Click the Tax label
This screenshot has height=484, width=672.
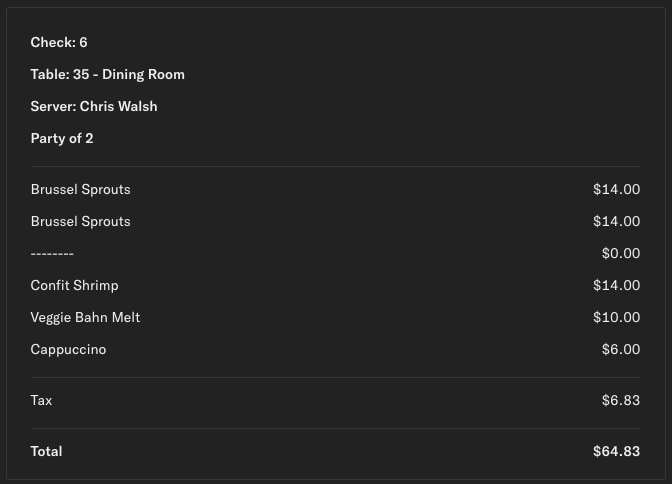click(41, 400)
